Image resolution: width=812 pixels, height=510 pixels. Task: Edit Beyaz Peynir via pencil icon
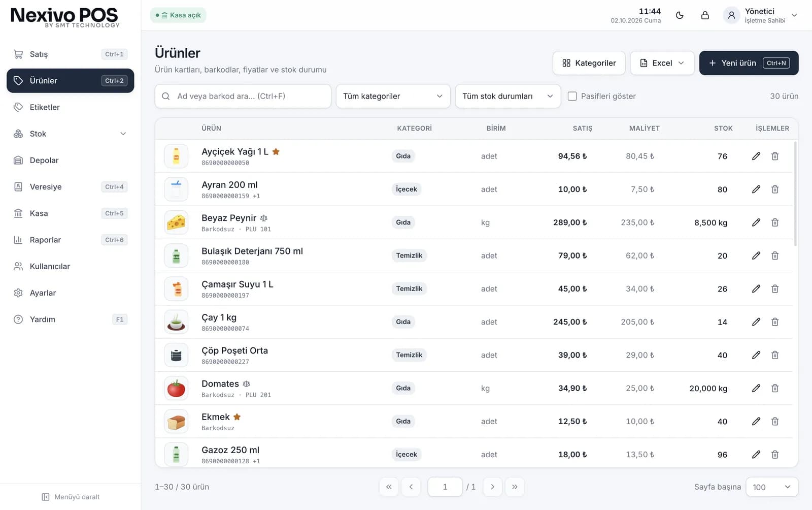(756, 222)
